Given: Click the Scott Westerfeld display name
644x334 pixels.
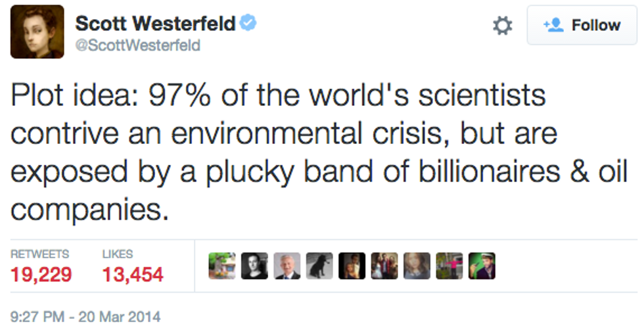Looking at the screenshot, I should pos(155,24).
